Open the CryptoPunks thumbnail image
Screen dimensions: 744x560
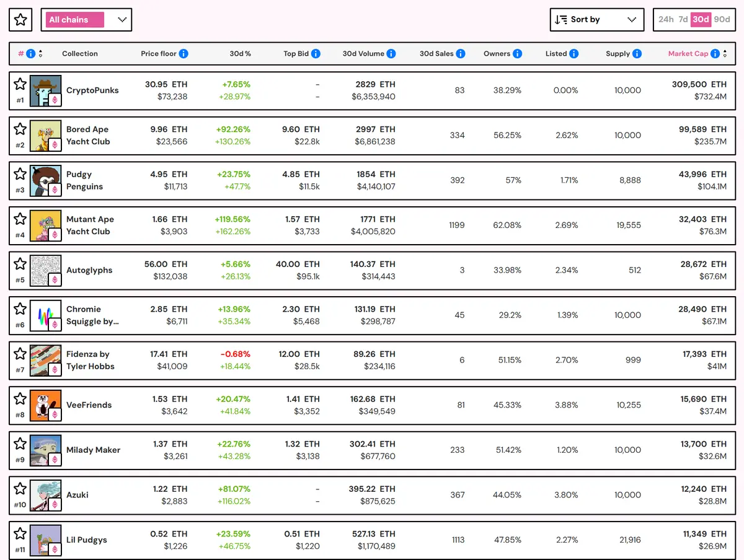pyautogui.click(x=45, y=90)
